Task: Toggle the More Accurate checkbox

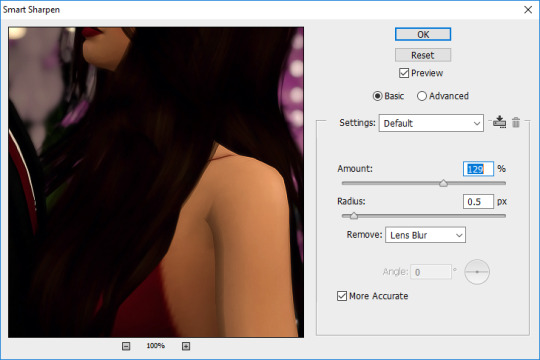Action: (x=342, y=296)
